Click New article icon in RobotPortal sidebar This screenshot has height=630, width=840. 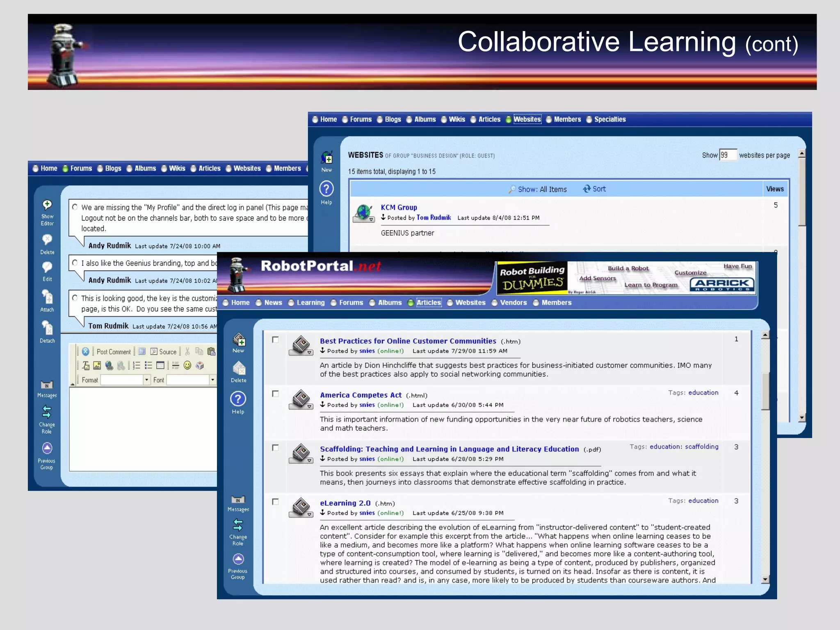[239, 340]
